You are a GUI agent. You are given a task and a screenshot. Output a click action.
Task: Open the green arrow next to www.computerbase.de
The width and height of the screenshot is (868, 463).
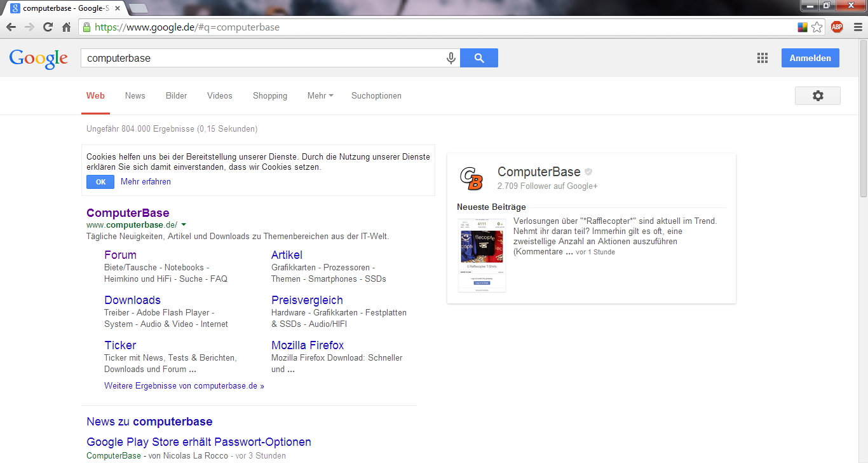pyautogui.click(x=184, y=225)
